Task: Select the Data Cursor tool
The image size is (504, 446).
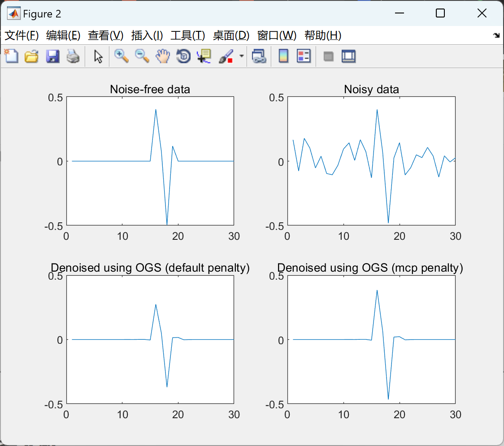Action: [204, 56]
